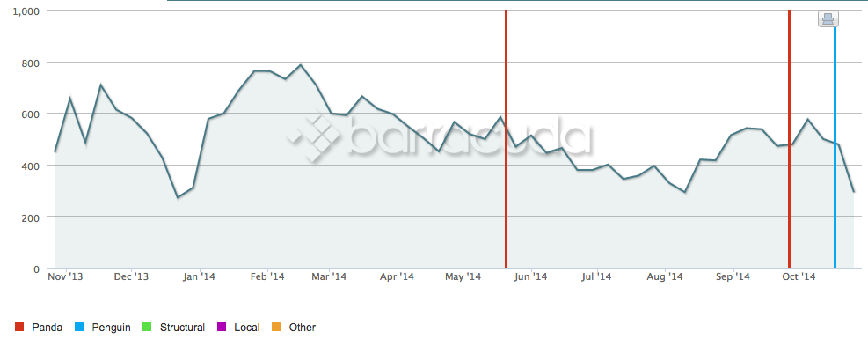
Task: Click the Jan '14 axis label
Action: point(199,276)
